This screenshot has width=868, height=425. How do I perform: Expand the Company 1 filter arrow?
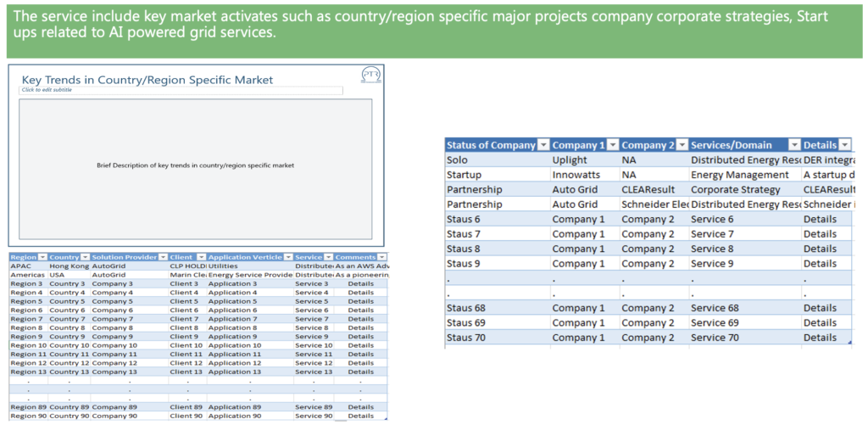coord(612,145)
